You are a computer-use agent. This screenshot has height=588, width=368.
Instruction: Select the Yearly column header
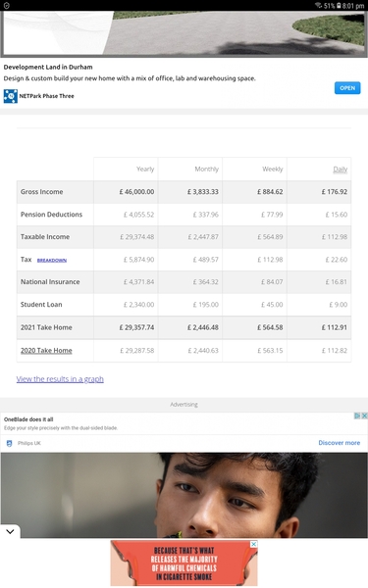click(x=145, y=170)
